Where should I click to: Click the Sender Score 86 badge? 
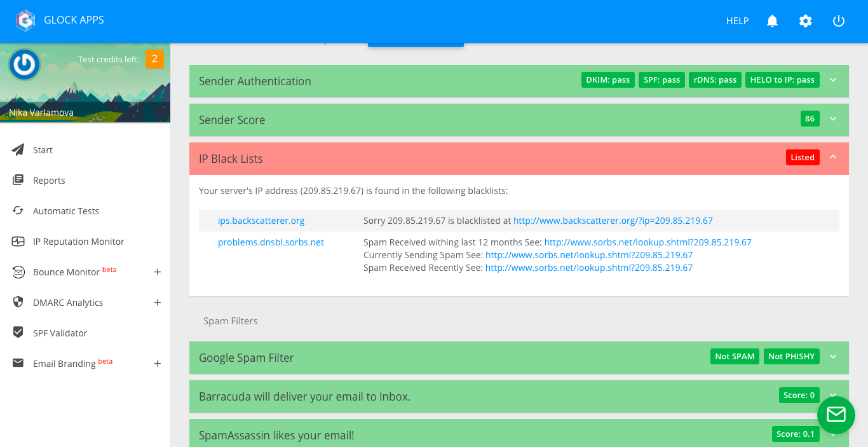pos(810,119)
